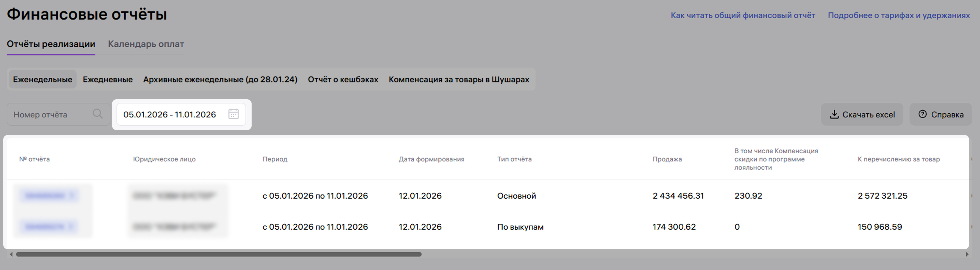
Task: Click the left arrow of horizontal scrollbar
Action: click(11, 254)
